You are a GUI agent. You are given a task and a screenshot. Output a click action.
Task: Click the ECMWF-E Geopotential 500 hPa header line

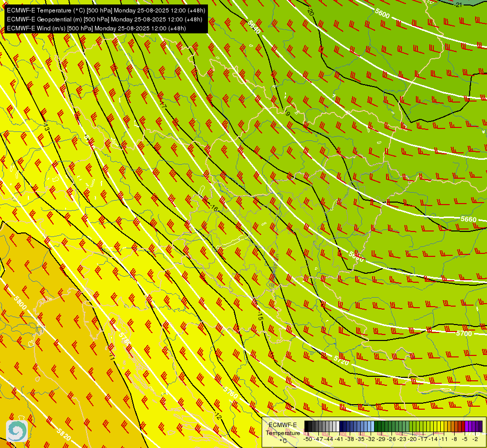[104, 19]
